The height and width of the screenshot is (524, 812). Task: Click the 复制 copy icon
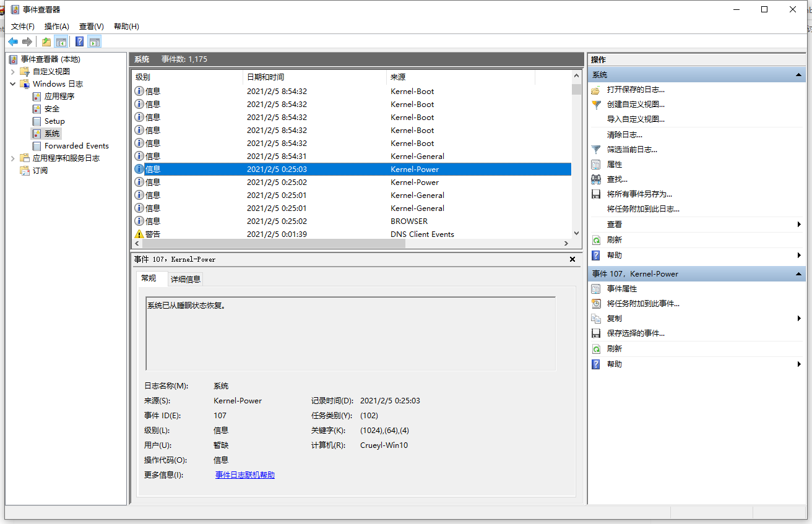(595, 318)
